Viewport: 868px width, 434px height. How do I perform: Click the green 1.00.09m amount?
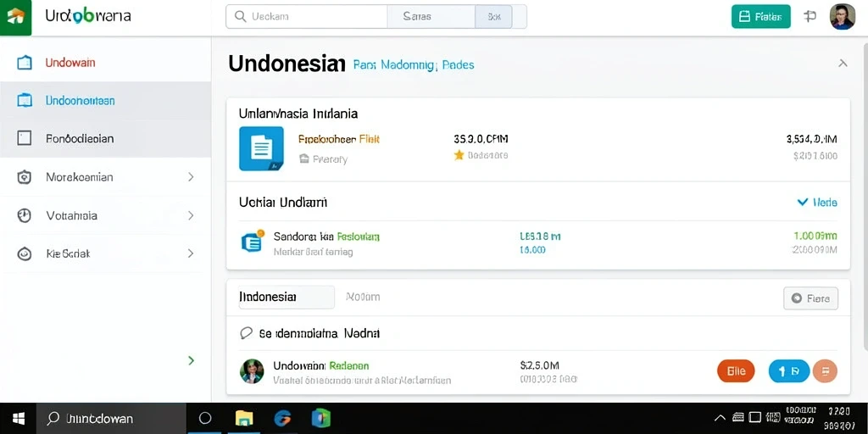(x=815, y=236)
